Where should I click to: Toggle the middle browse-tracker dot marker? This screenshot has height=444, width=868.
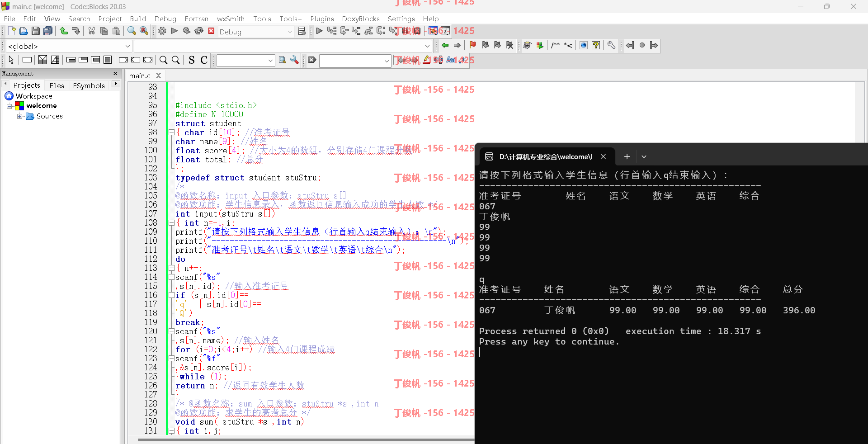click(642, 45)
